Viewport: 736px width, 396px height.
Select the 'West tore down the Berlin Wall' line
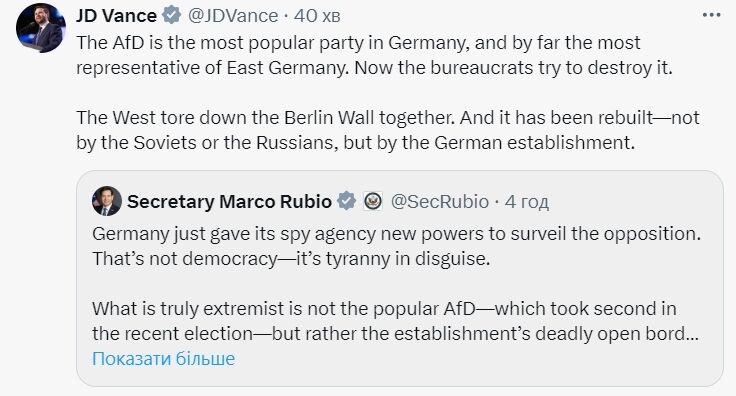(x=388, y=117)
